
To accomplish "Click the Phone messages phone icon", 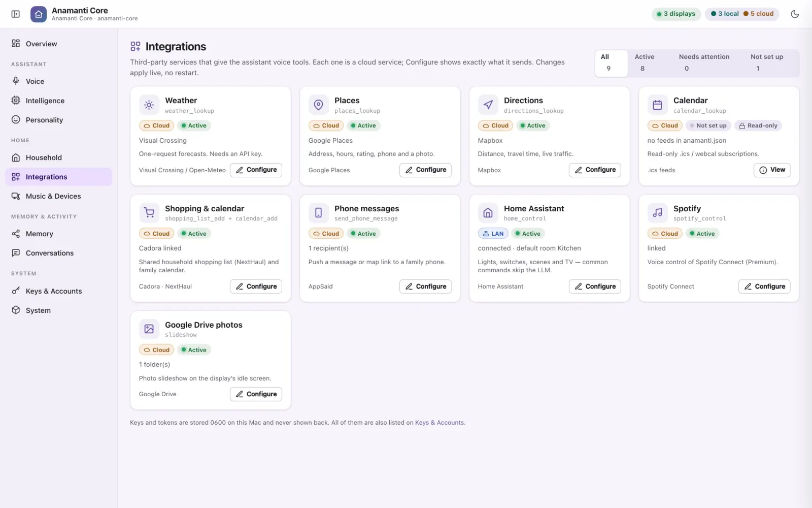I will [319, 213].
